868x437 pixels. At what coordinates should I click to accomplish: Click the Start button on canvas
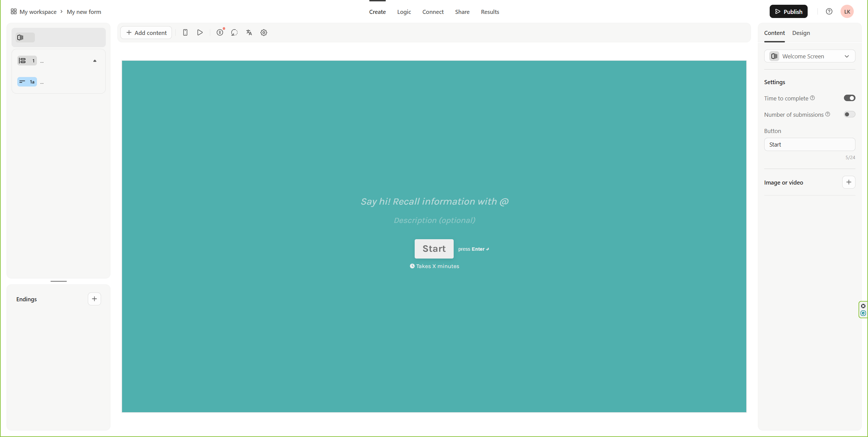pos(434,249)
